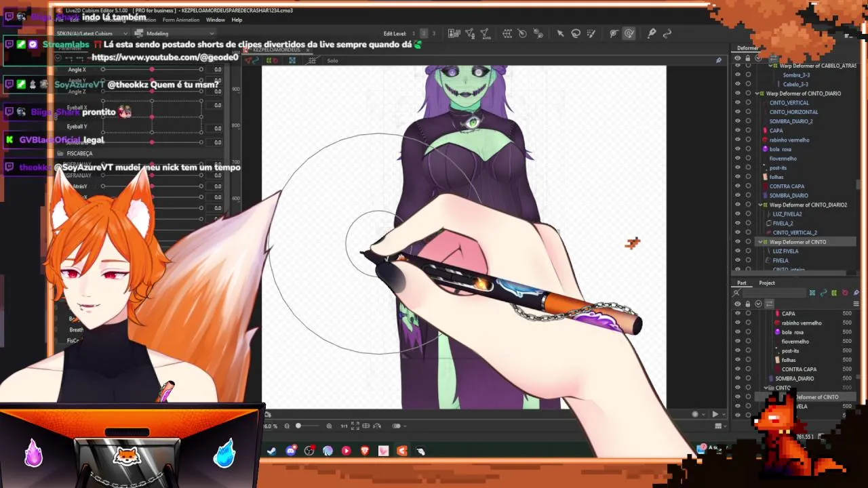Click the curved path tool icon
The height and width of the screenshot is (488, 868).
(667, 33)
